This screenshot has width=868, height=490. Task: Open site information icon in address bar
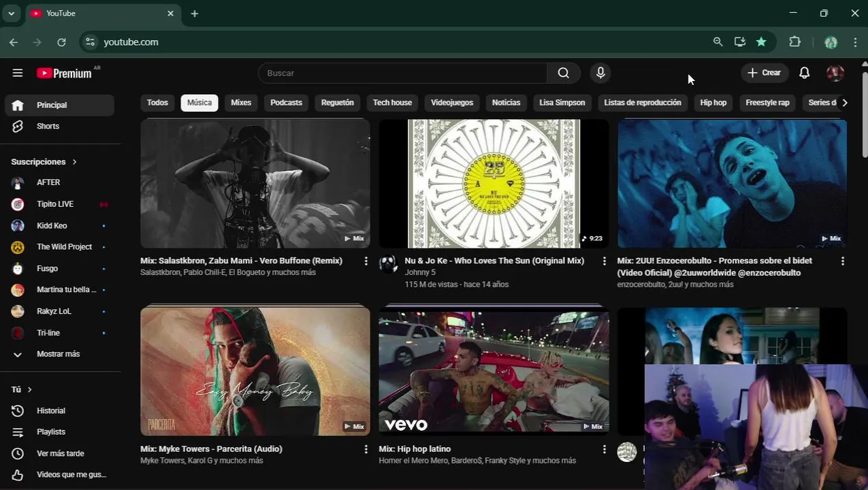pyautogui.click(x=90, y=42)
